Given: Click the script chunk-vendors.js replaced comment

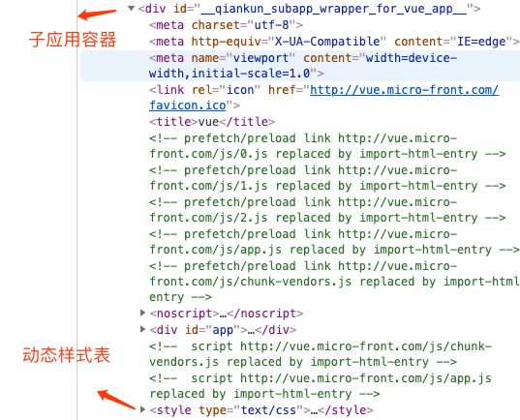Looking at the screenshot, I should [321, 353].
